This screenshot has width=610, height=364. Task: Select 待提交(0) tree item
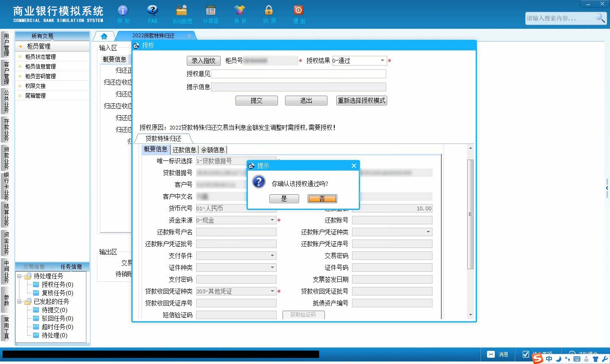click(x=54, y=310)
